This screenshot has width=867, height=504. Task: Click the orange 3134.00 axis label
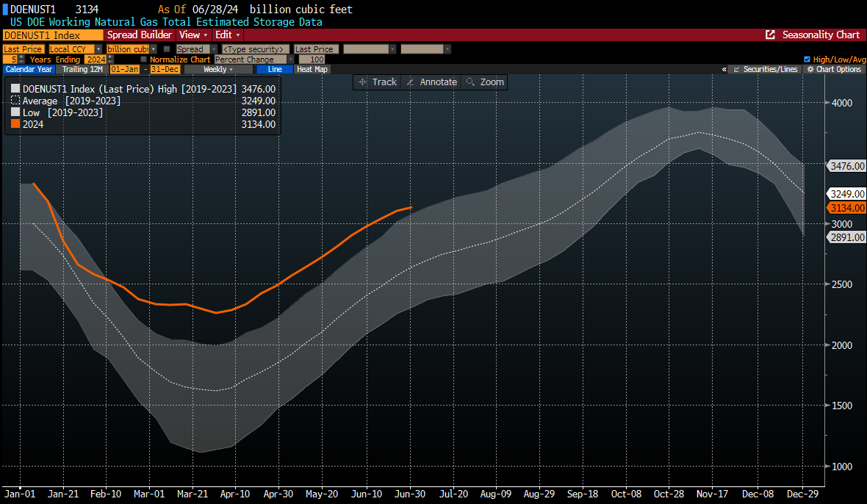847,209
